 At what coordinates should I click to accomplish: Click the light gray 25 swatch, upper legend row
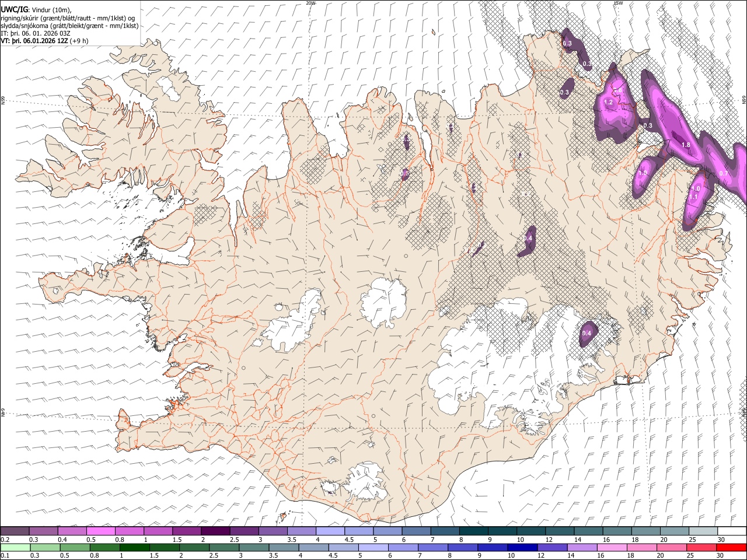[x=703, y=531]
